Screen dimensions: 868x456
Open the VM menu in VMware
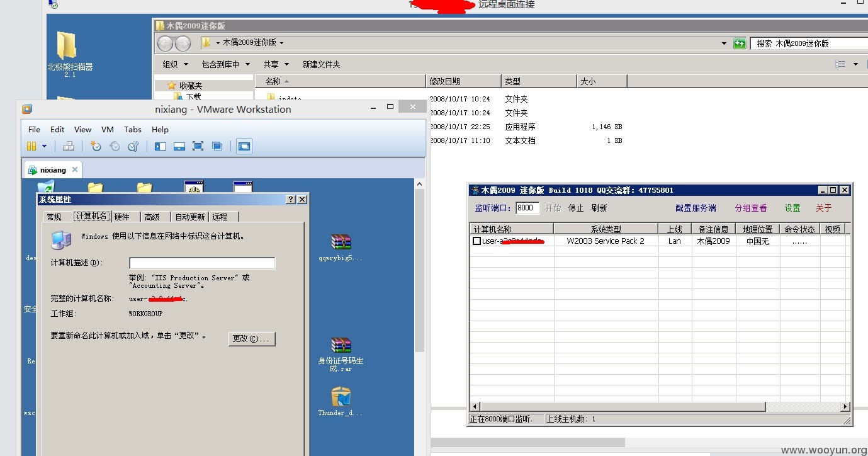(108, 129)
